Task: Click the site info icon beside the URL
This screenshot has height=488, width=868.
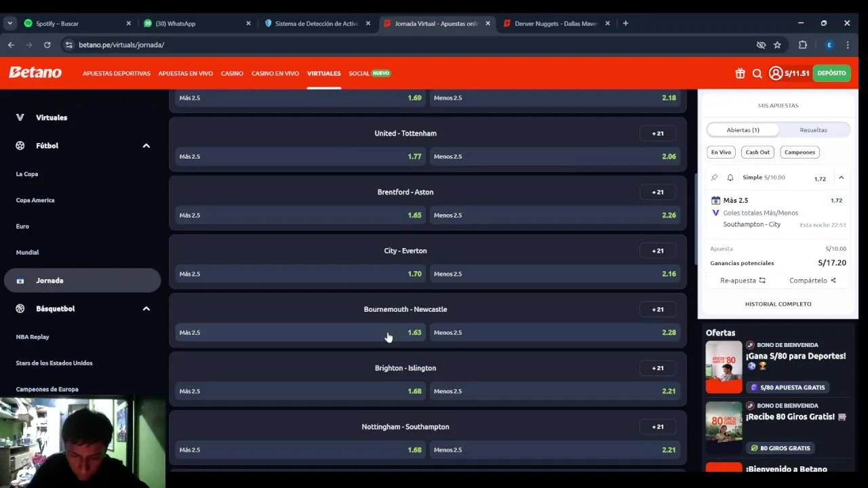Action: (x=68, y=45)
